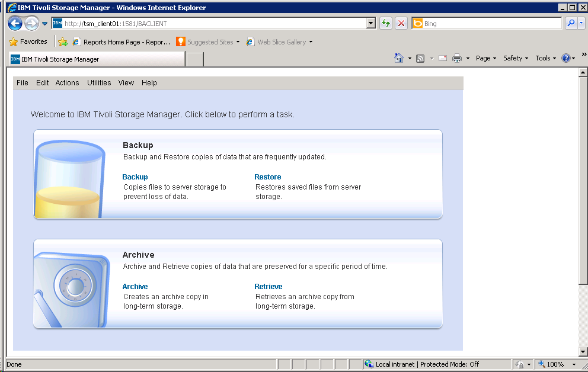Click the red Stop loading icon

pyautogui.click(x=401, y=24)
